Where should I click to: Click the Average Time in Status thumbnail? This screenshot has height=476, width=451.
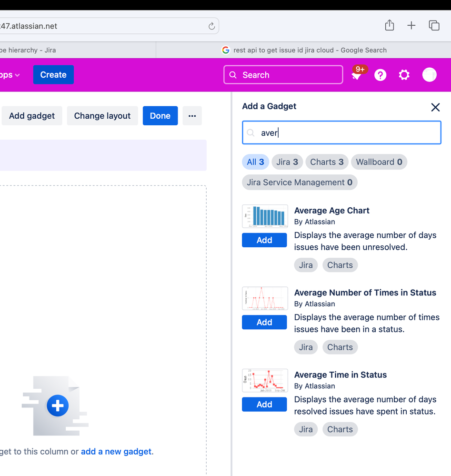coord(265,380)
